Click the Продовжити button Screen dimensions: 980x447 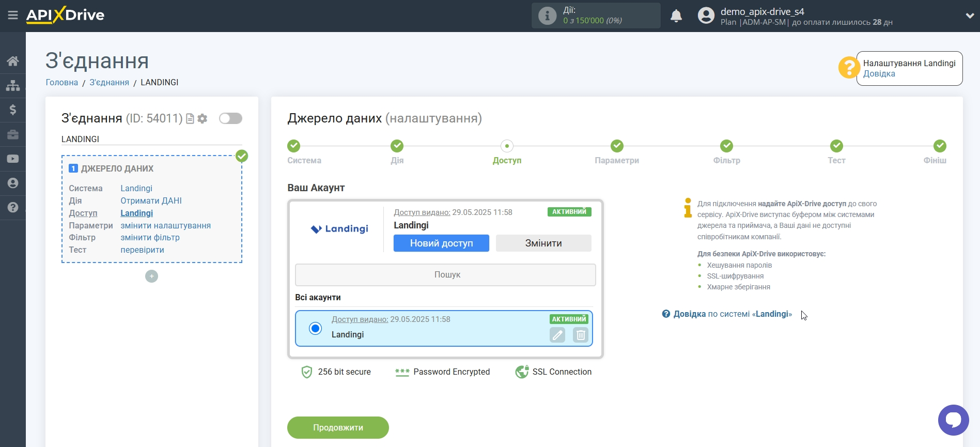338,427
